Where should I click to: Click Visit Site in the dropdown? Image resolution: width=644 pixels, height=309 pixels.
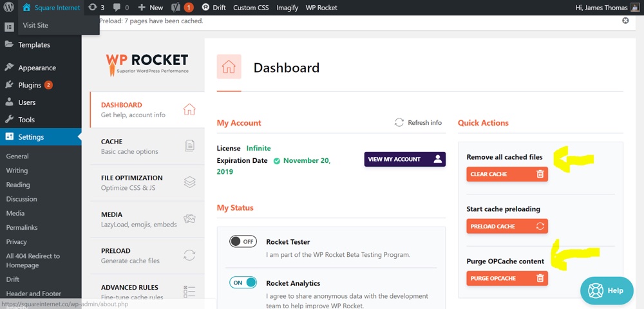[35, 25]
